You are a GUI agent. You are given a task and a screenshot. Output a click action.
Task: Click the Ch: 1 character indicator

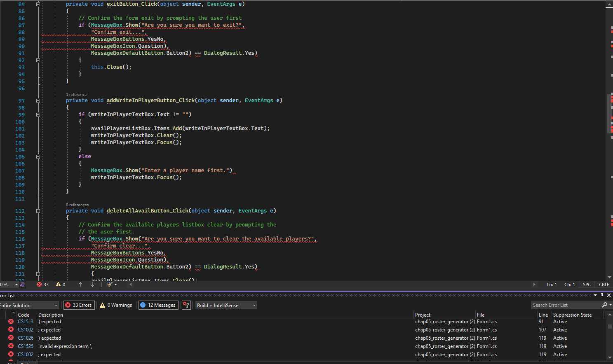click(569, 285)
